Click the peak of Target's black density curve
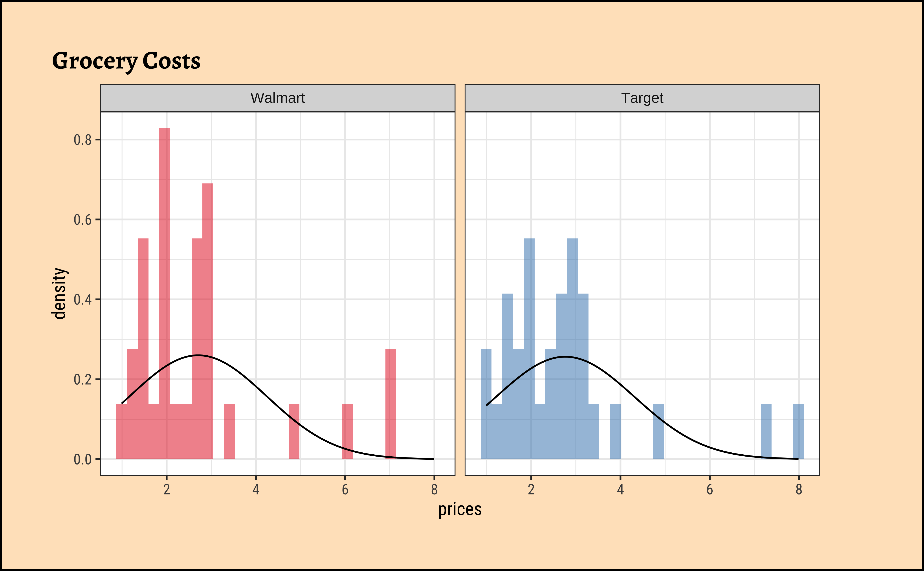This screenshot has height=571, width=924. tap(565, 356)
